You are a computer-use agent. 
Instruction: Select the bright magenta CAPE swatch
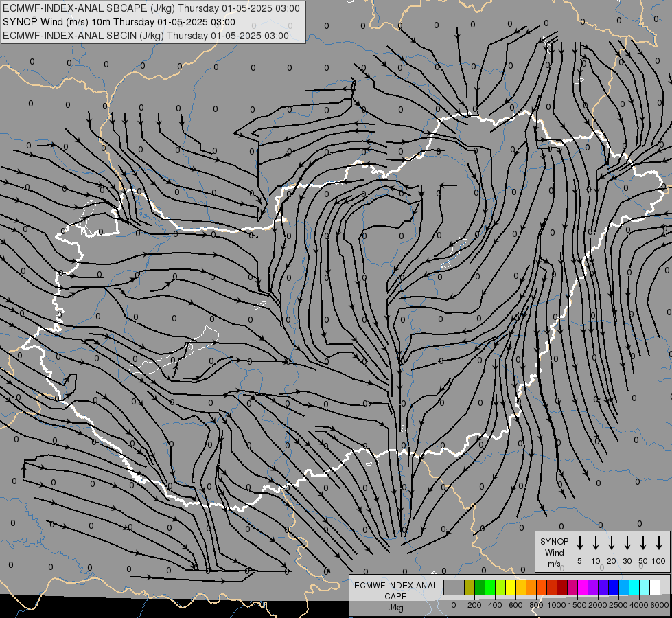pos(583,587)
